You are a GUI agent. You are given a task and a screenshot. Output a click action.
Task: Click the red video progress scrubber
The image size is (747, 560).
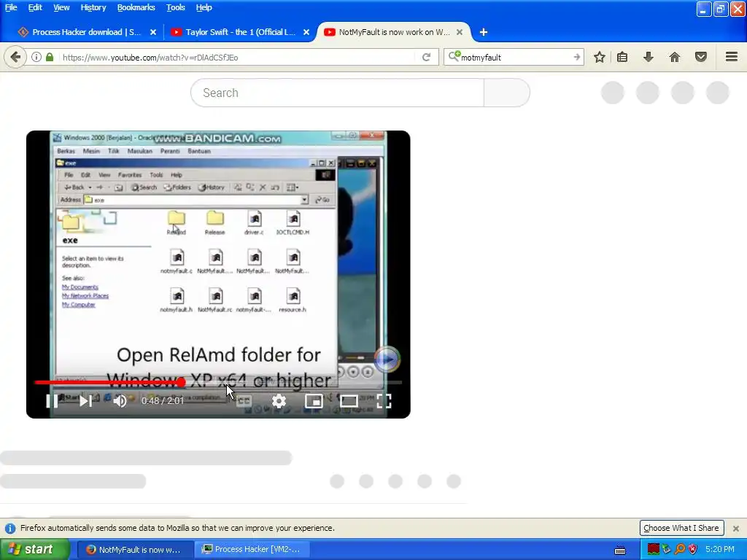click(x=181, y=382)
